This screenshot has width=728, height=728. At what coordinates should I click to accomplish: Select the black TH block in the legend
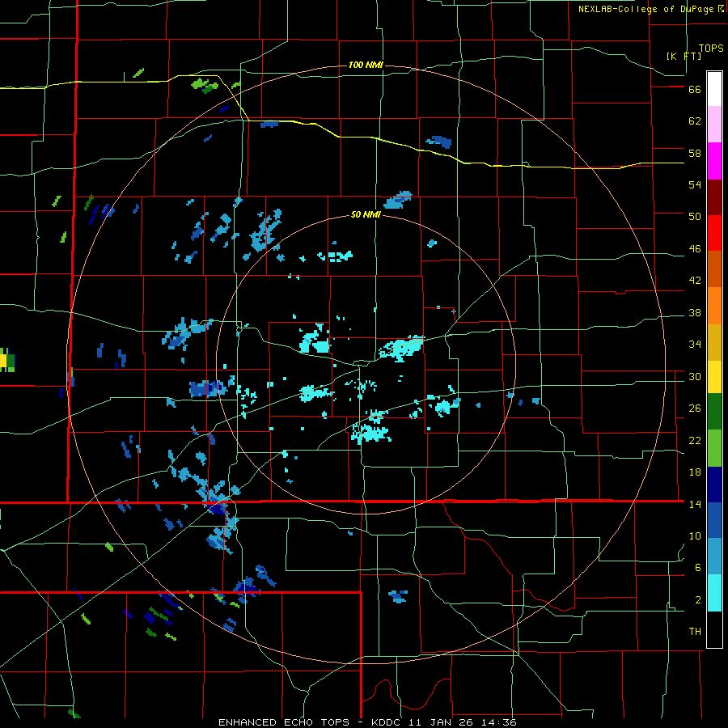[714, 629]
